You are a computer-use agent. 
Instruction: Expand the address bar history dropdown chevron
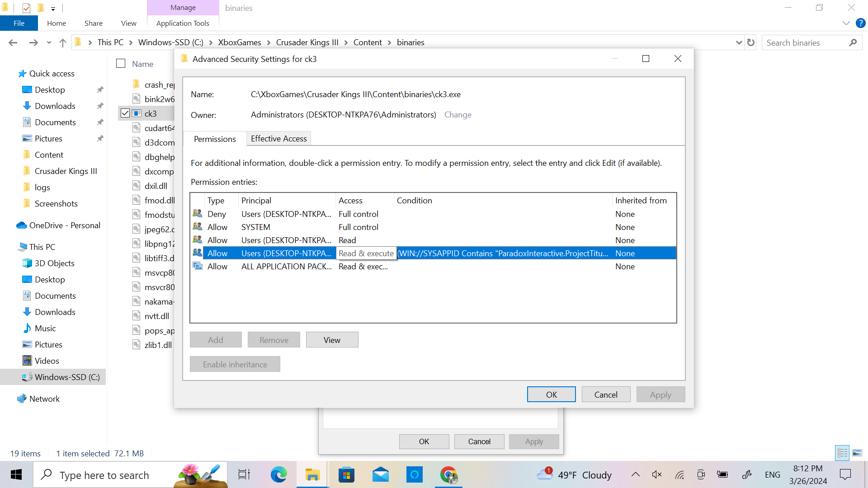pos(738,42)
